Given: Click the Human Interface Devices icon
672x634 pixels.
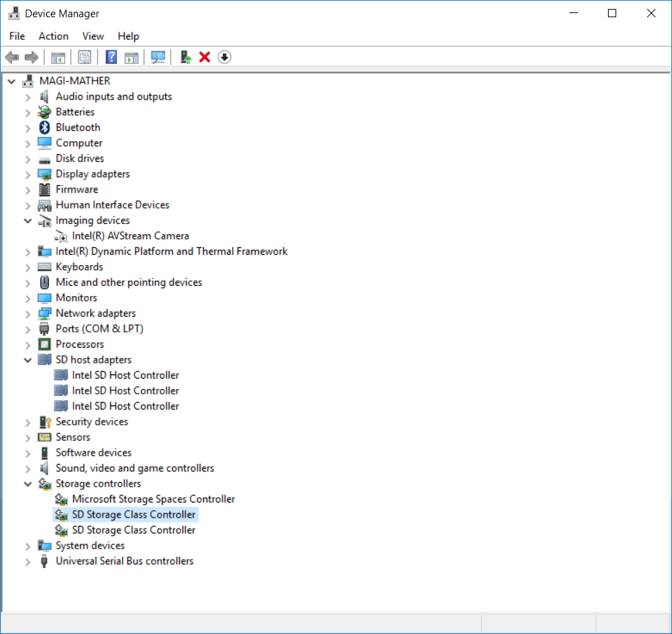Looking at the screenshot, I should pyautogui.click(x=44, y=205).
